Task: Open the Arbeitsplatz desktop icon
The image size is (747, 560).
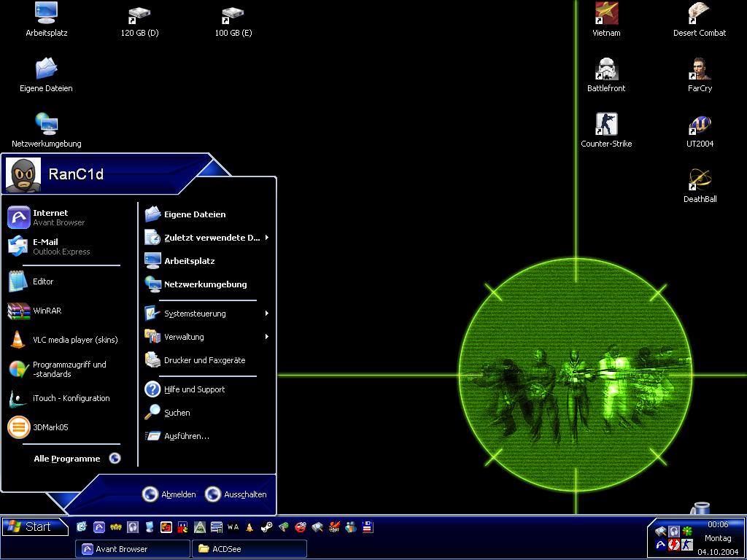Action: (x=46, y=19)
